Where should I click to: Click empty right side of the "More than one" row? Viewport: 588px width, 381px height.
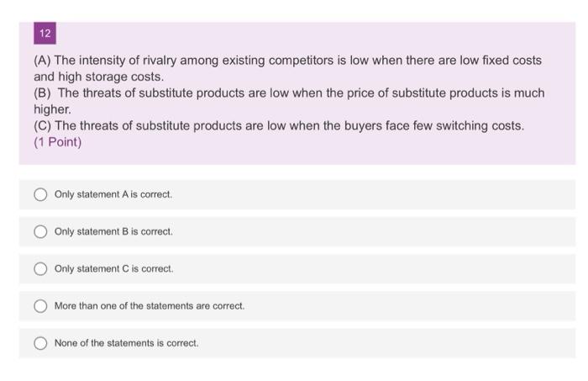click(437, 306)
